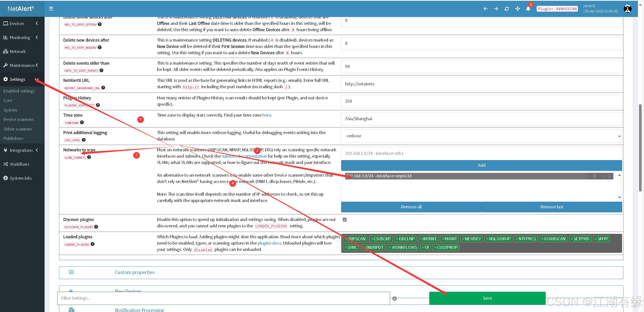Go forward using the right arrow icon
Image resolution: width=644 pixels, height=312 pixels.
496,9
